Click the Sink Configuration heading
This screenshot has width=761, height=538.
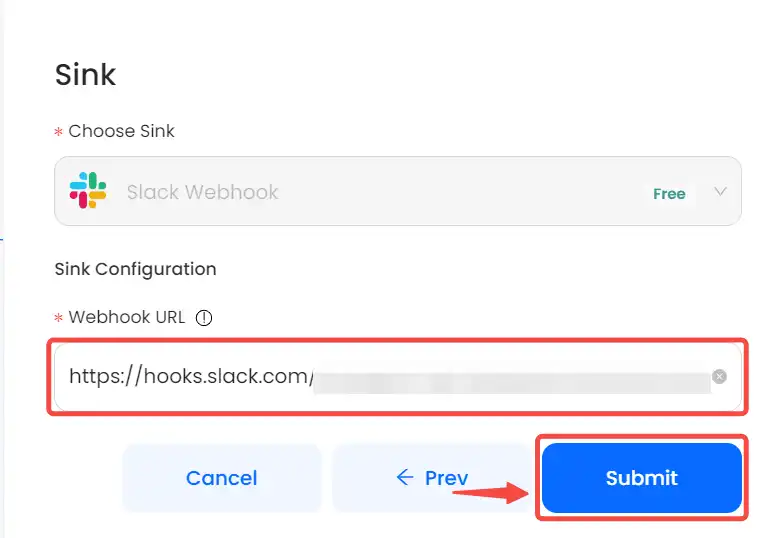pyautogui.click(x=135, y=269)
